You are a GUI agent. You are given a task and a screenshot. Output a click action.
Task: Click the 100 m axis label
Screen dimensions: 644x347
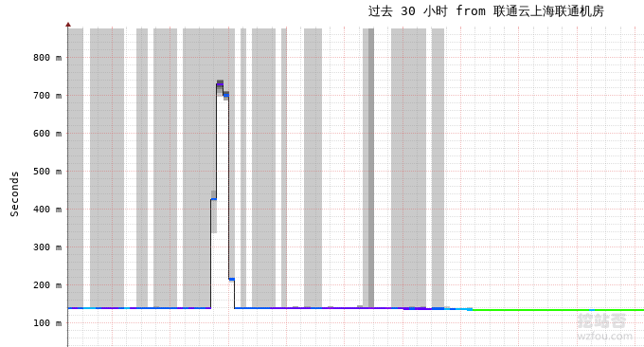[47, 322]
